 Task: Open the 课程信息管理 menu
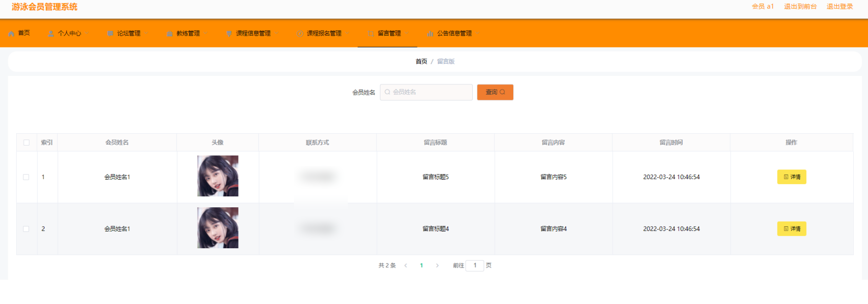point(253,33)
